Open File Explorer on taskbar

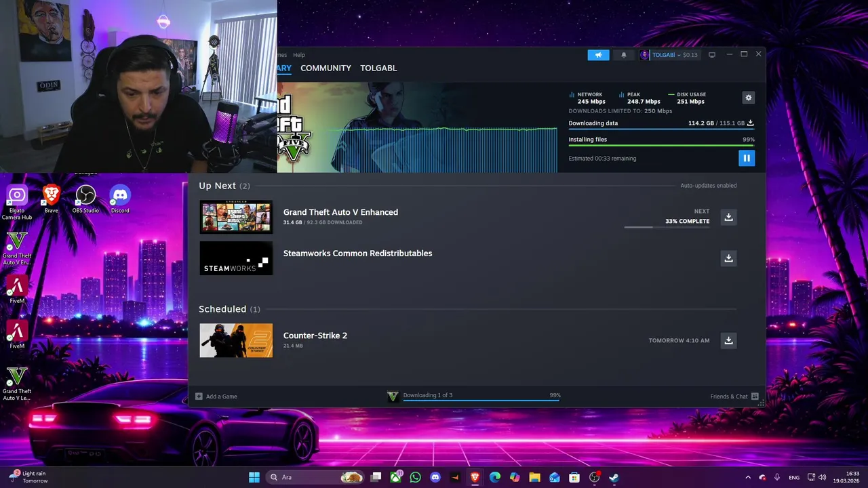tap(534, 477)
